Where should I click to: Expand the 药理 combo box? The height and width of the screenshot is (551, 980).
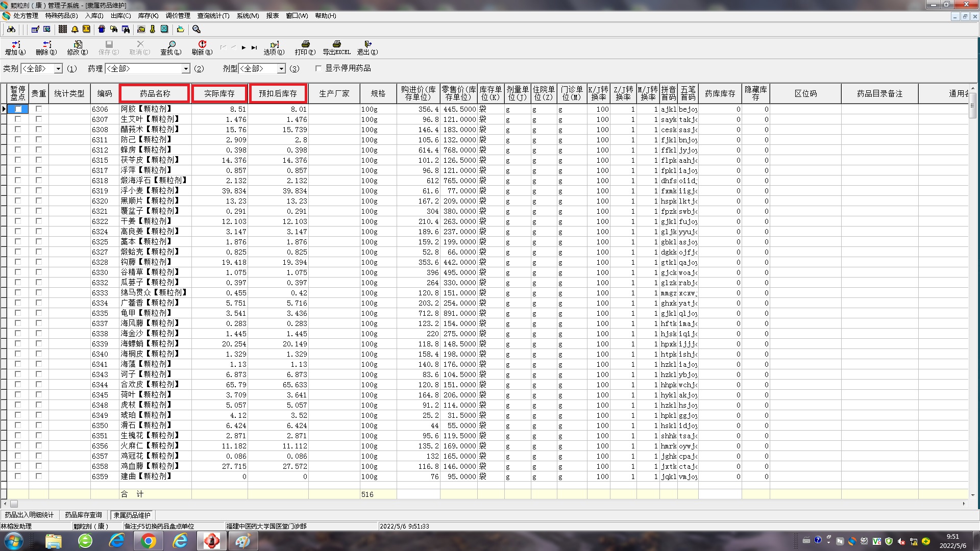pyautogui.click(x=186, y=68)
